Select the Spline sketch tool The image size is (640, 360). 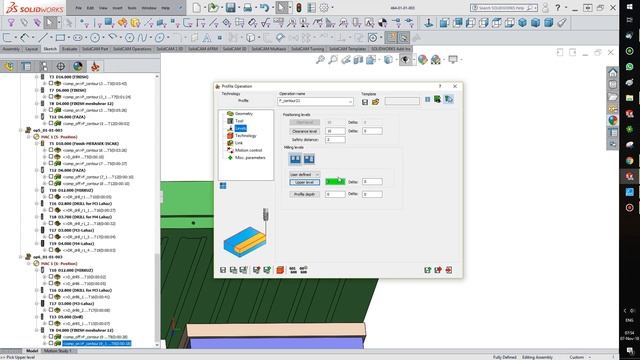coord(142,38)
